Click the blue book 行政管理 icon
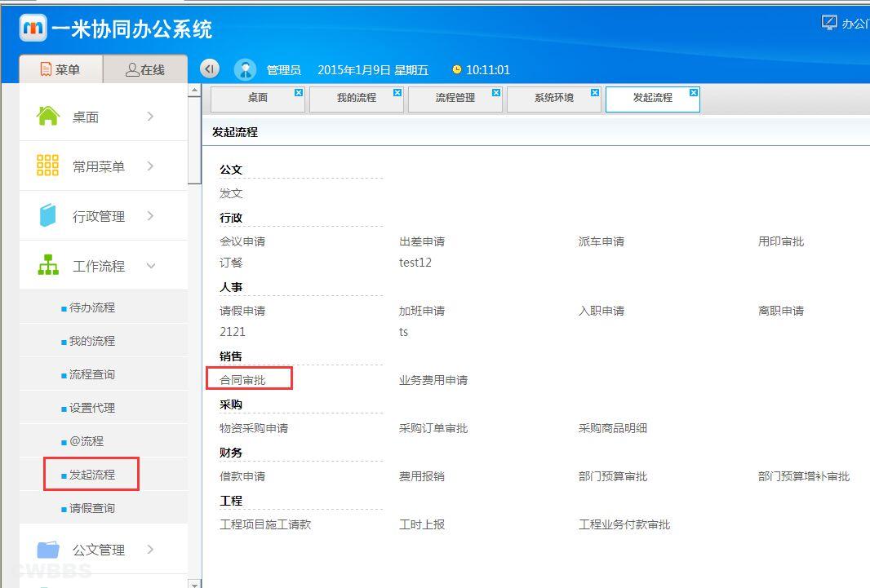This screenshot has height=588, width=870. click(x=47, y=215)
